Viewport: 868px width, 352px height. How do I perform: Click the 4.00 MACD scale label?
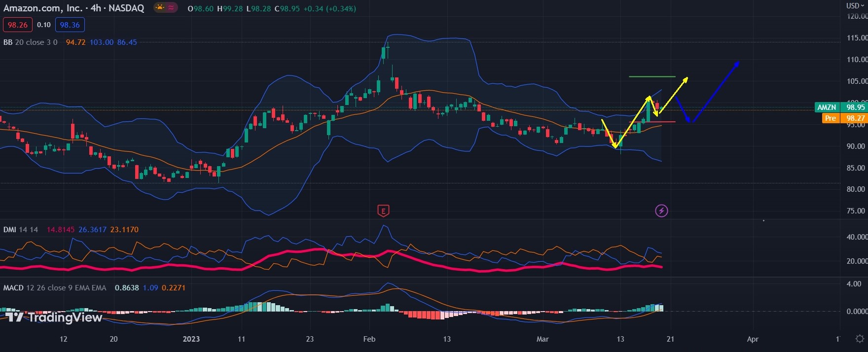[854, 284]
